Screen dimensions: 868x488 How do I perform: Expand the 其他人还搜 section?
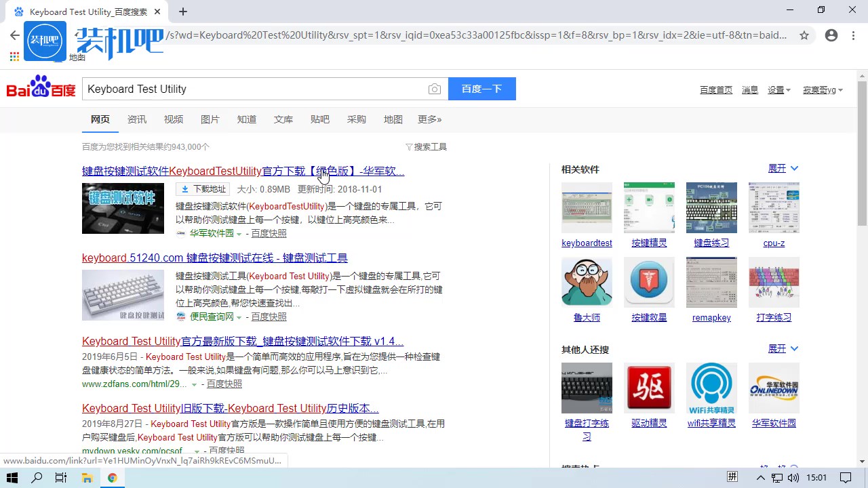783,348
